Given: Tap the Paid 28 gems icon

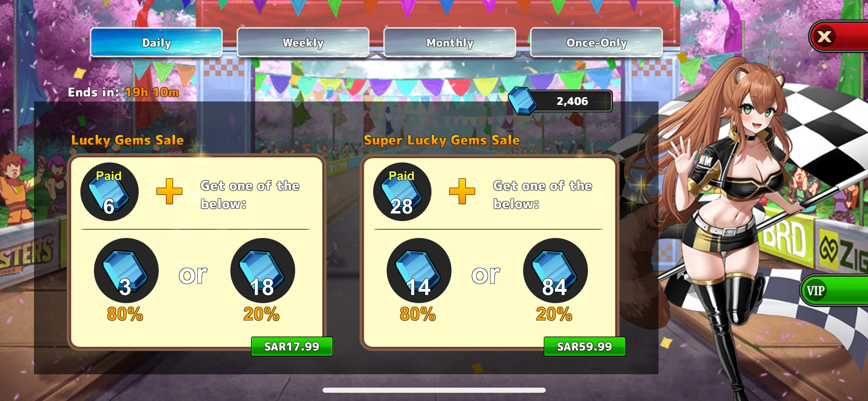Looking at the screenshot, I should (402, 192).
